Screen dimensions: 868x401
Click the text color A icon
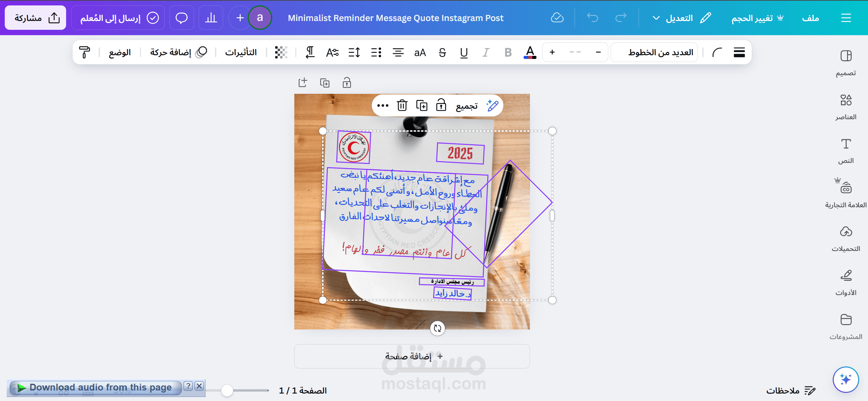530,52
